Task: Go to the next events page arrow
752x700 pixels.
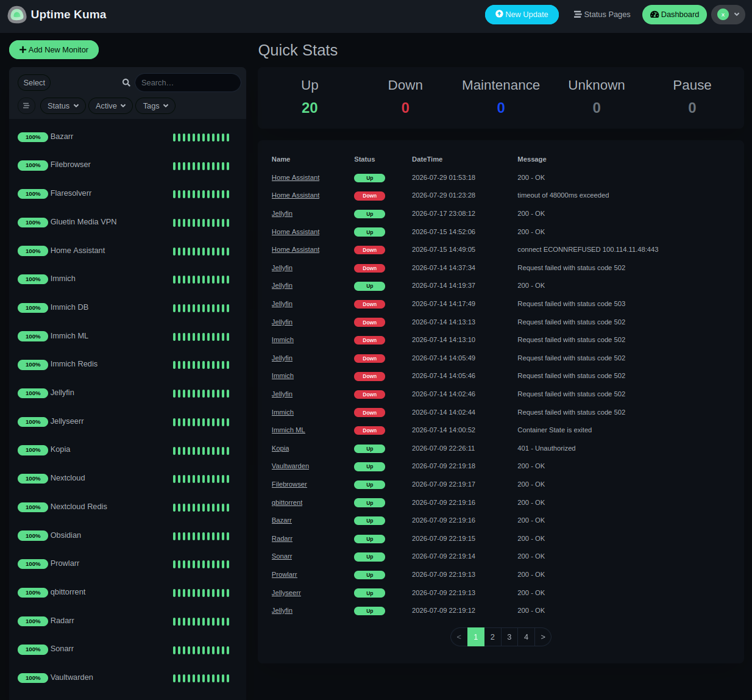Action: coord(543,637)
